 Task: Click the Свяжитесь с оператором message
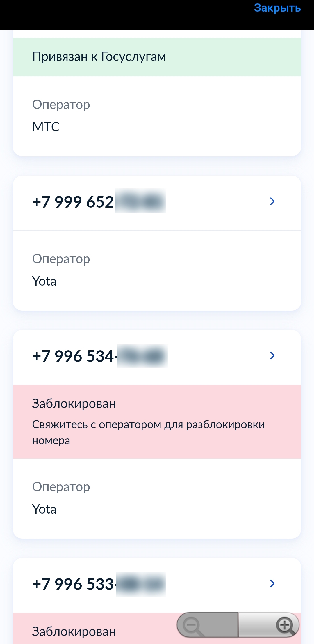pos(148,425)
